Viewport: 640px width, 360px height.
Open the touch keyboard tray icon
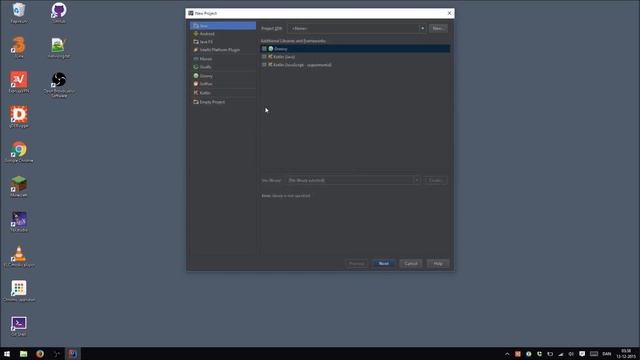click(x=594, y=354)
